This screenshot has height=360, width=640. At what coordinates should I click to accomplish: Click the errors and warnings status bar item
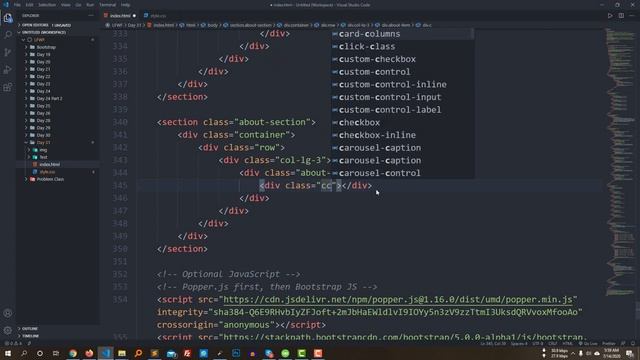tap(12, 344)
